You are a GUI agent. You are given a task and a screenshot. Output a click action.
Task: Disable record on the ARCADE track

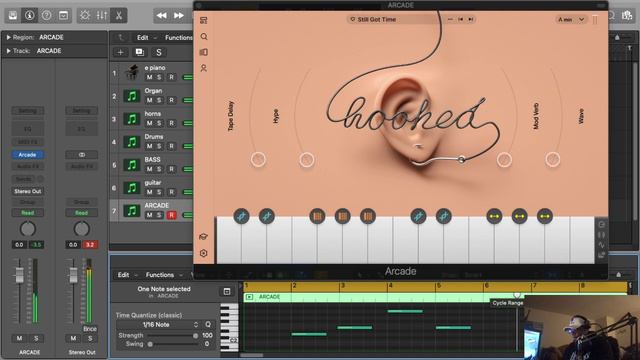[171, 215]
